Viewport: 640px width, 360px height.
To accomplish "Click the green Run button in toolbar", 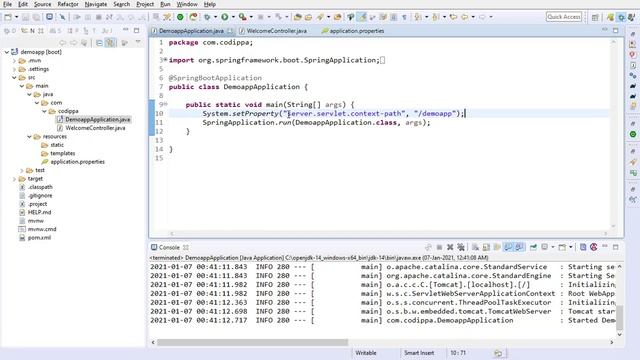I will pos(224,17).
